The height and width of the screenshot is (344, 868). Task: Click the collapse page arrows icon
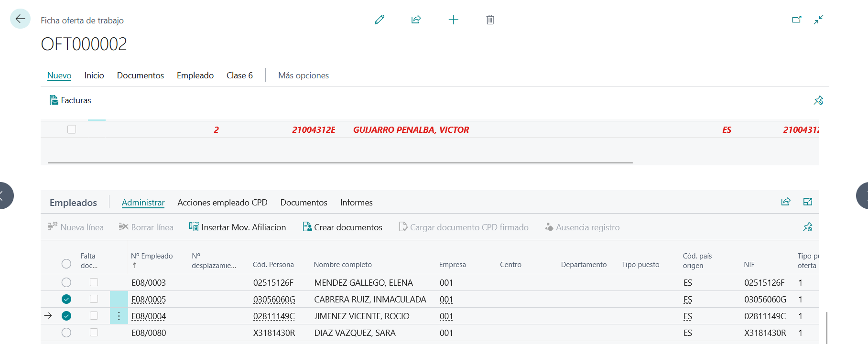(819, 20)
